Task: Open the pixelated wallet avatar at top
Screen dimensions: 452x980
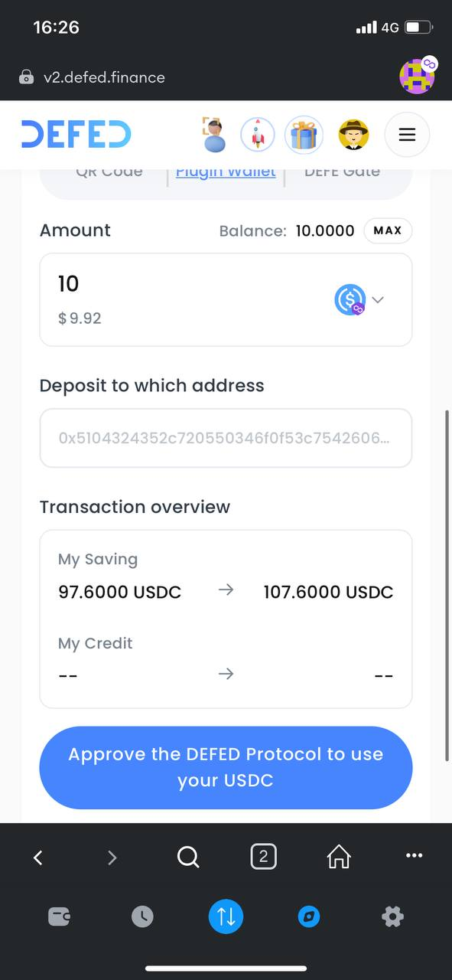Action: pyautogui.click(x=418, y=76)
